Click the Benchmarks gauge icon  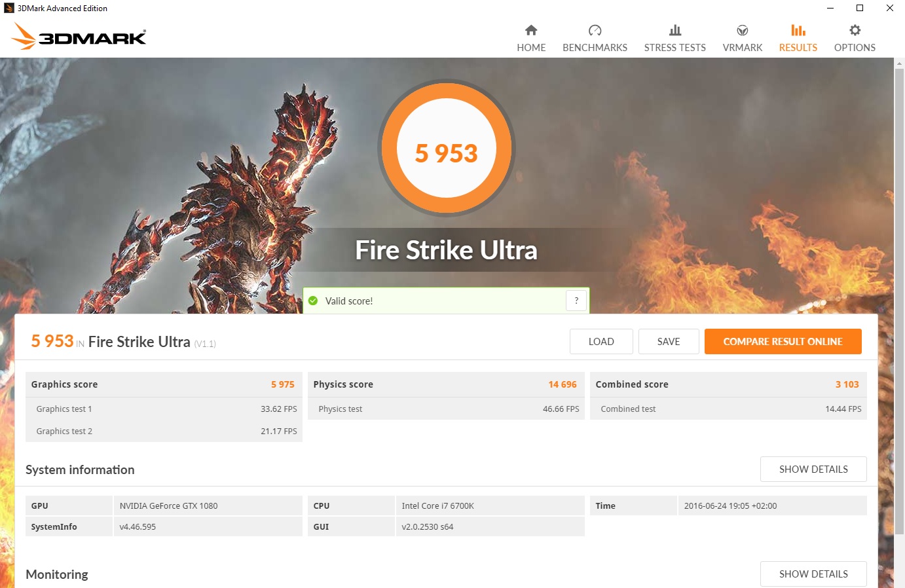click(x=595, y=30)
